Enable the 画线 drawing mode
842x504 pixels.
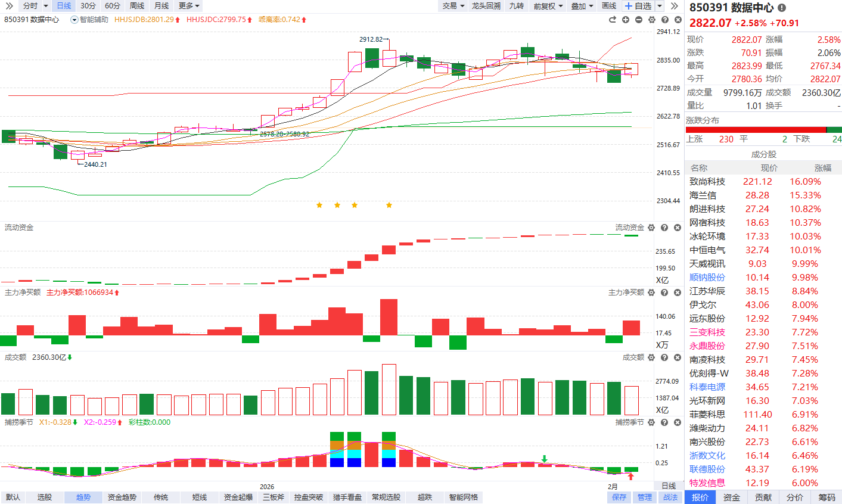(609, 6)
